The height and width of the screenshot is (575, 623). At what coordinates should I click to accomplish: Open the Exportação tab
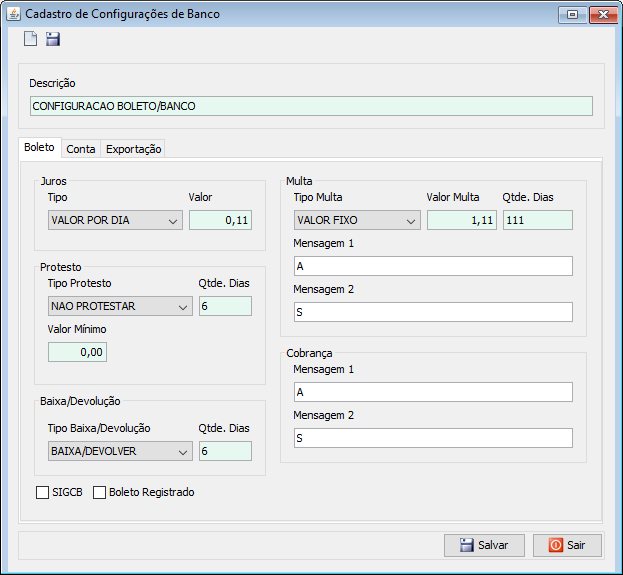pyautogui.click(x=133, y=149)
